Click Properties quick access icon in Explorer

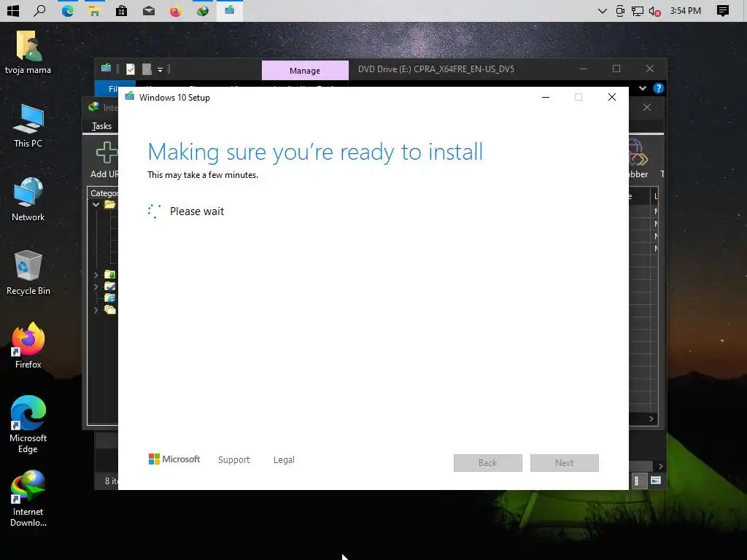[x=131, y=69]
